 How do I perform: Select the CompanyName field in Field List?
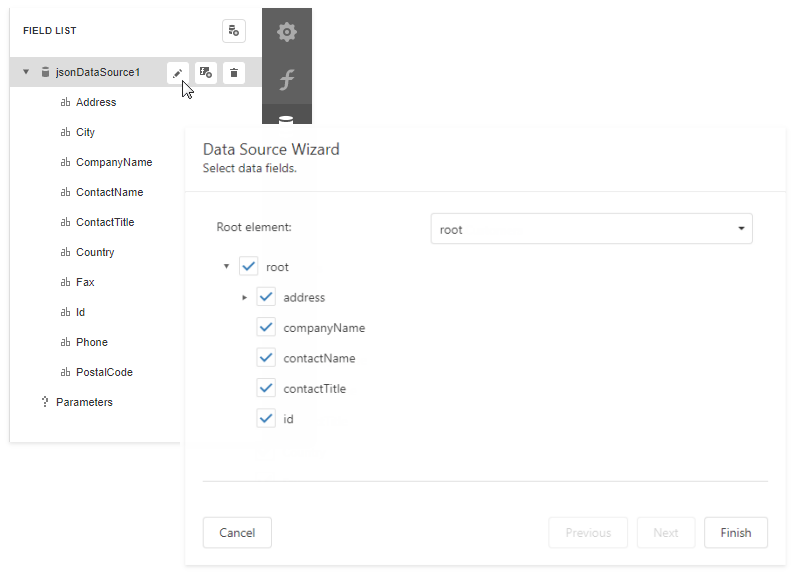pos(114,162)
